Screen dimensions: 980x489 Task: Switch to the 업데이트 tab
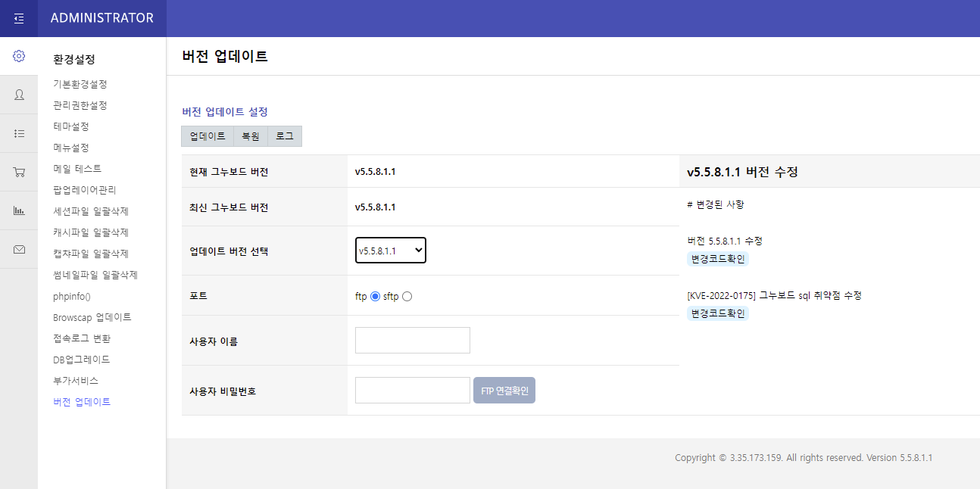tap(208, 136)
